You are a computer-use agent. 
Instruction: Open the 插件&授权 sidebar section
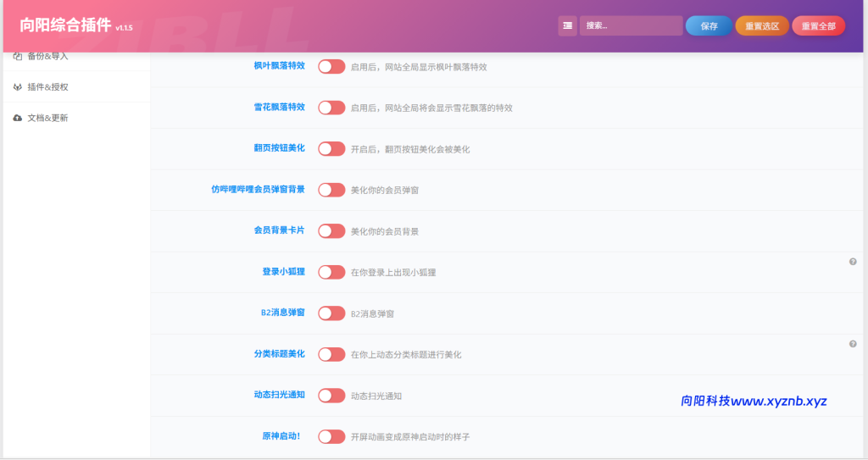click(76, 87)
